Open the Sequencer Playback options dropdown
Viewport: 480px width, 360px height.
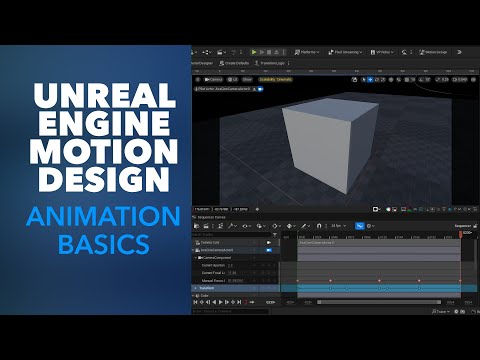(261, 226)
